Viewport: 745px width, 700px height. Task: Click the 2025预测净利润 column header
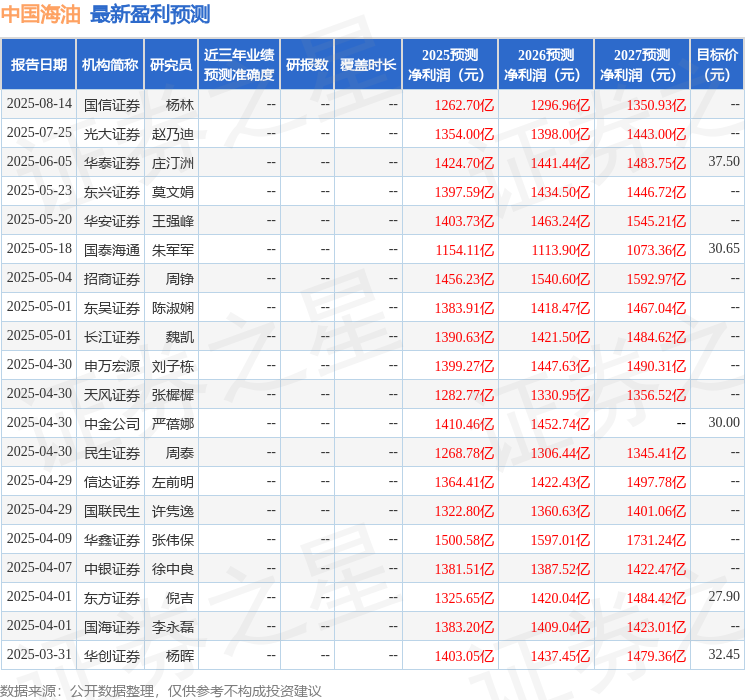(450, 65)
